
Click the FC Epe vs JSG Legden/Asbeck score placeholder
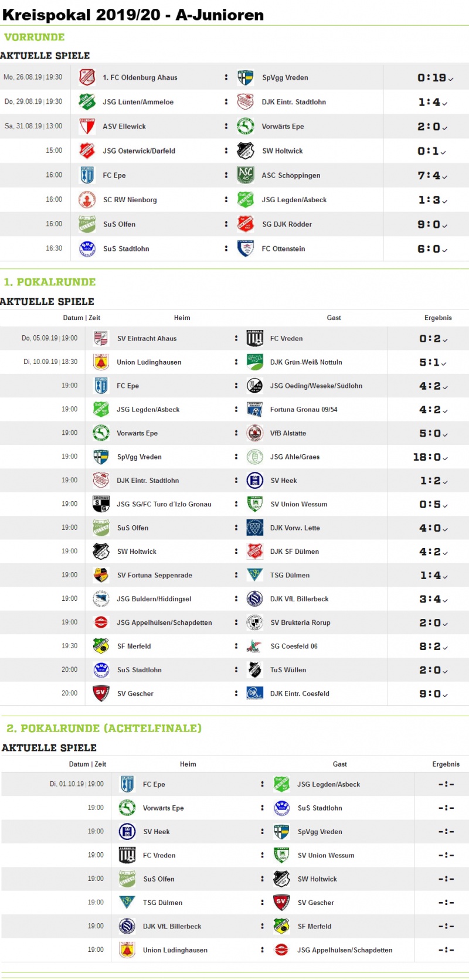point(446,784)
